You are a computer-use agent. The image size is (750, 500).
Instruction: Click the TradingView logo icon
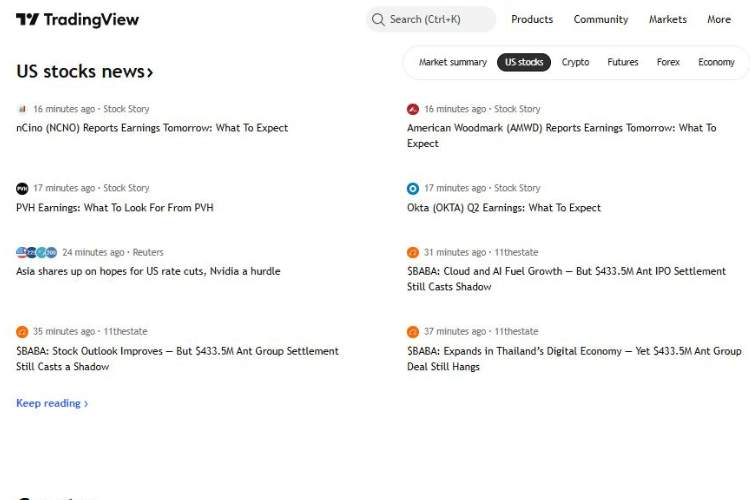(27, 20)
